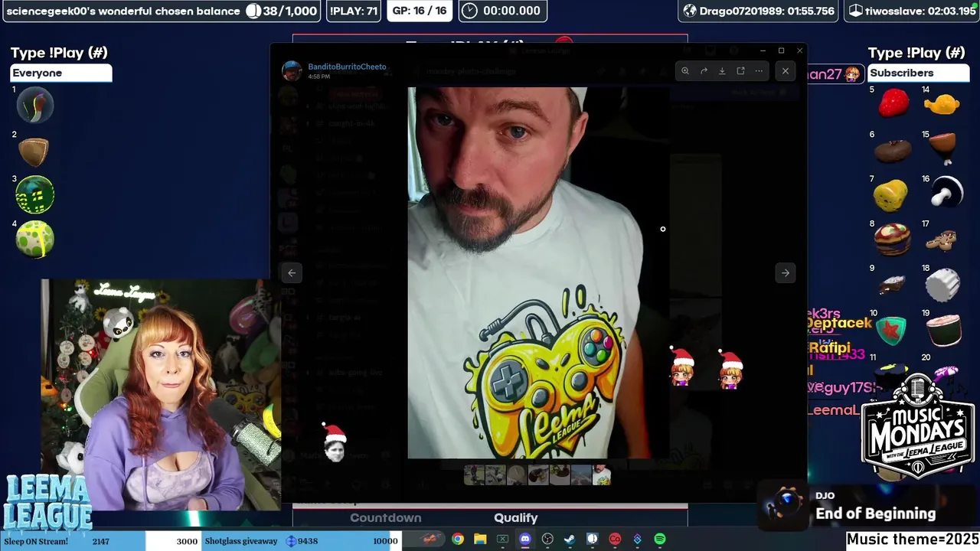Open Discord from the taskbar
This screenshot has height=551, width=980.
525,540
